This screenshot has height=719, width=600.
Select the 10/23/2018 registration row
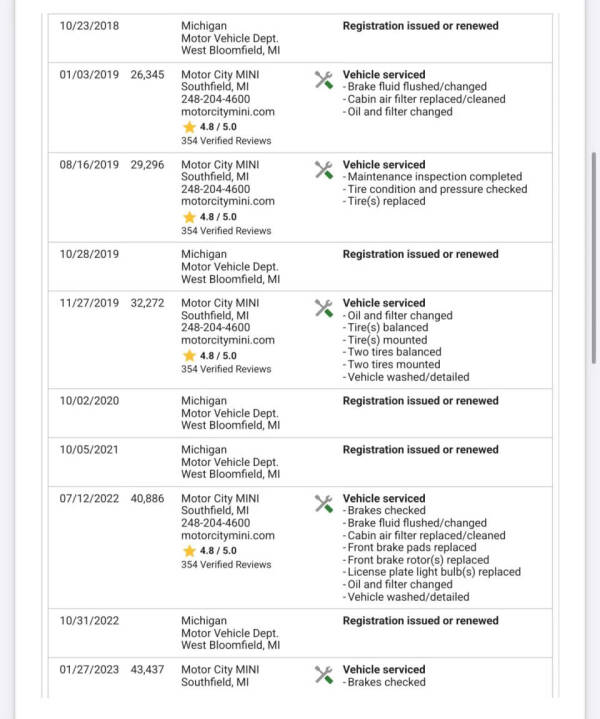pyautogui.click(x=298, y=38)
